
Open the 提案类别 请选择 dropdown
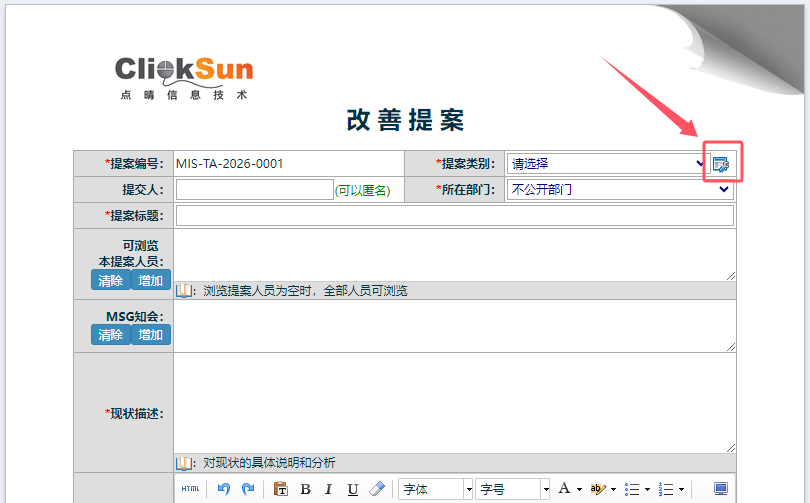[x=607, y=164]
